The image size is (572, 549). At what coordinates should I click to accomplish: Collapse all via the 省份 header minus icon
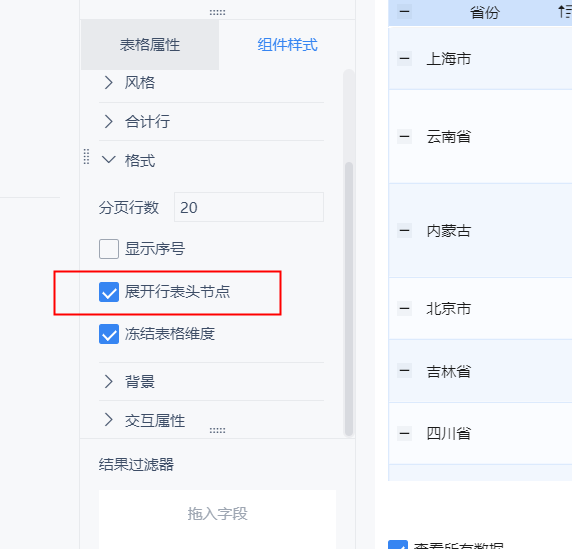(404, 12)
